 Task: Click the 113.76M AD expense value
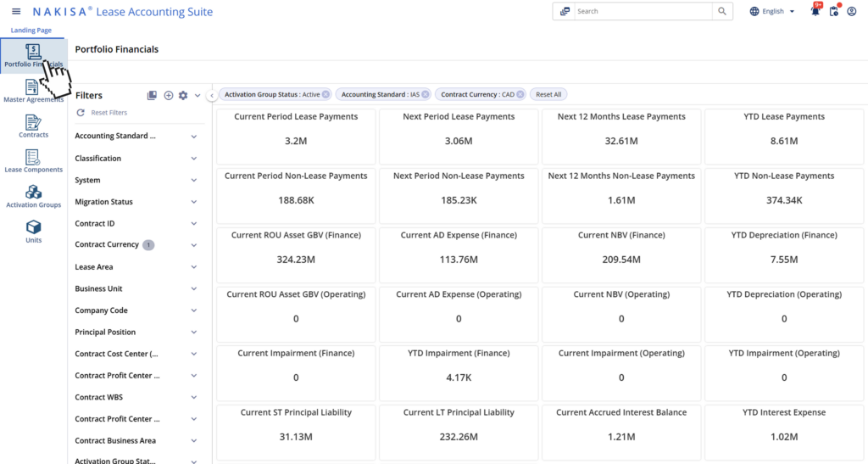tap(459, 259)
